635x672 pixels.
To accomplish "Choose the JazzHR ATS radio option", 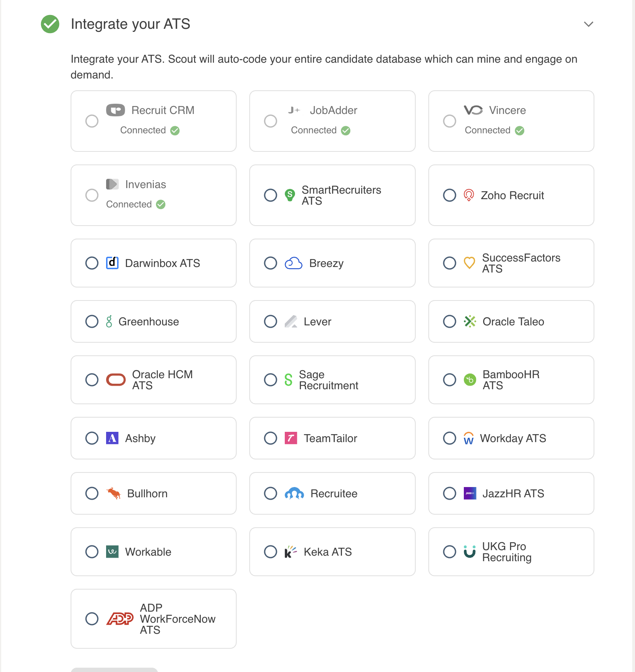I will (450, 493).
